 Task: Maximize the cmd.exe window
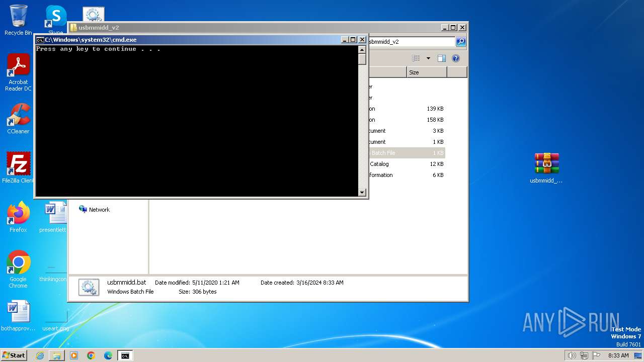coord(353,40)
